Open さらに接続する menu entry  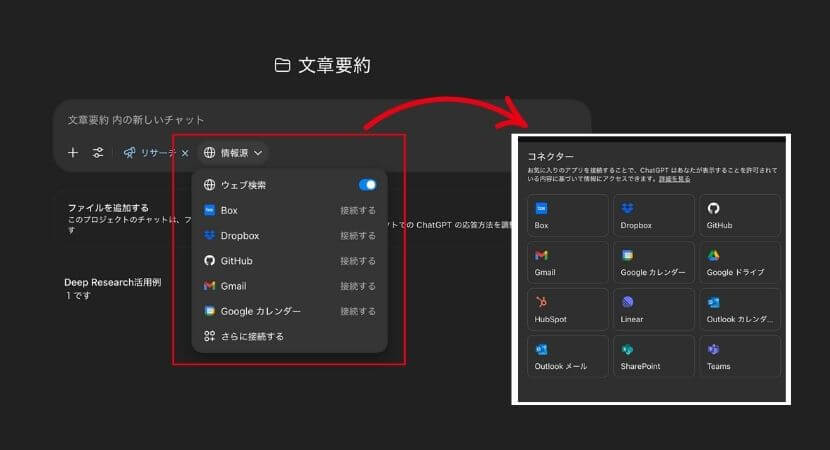tap(290, 336)
